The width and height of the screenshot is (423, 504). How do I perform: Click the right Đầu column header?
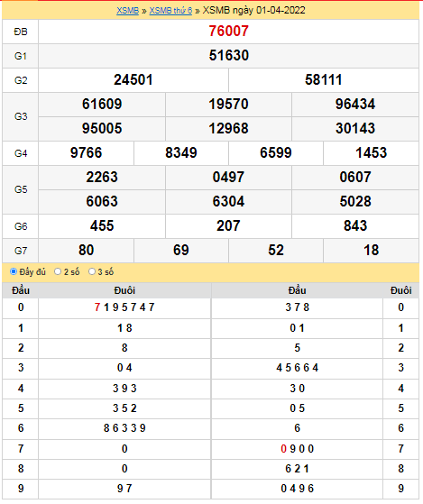point(297,290)
